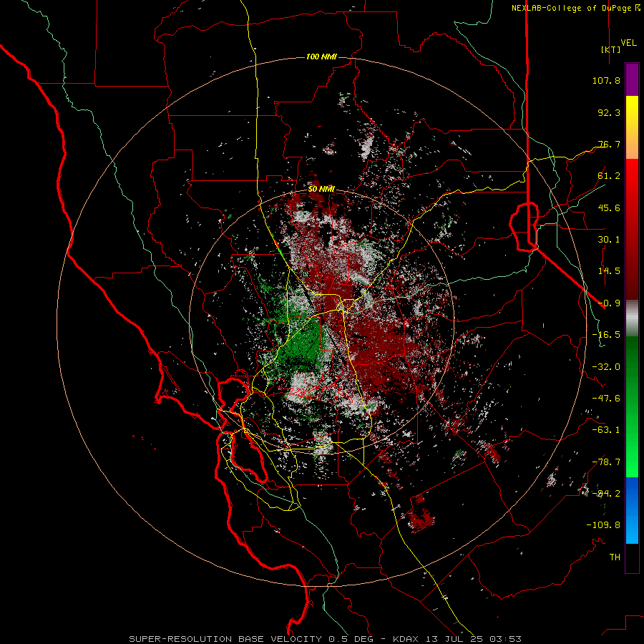Image resolution: width=644 pixels, height=644 pixels.
Task: Click the 50 NMI range ring label
Action: click(321, 190)
